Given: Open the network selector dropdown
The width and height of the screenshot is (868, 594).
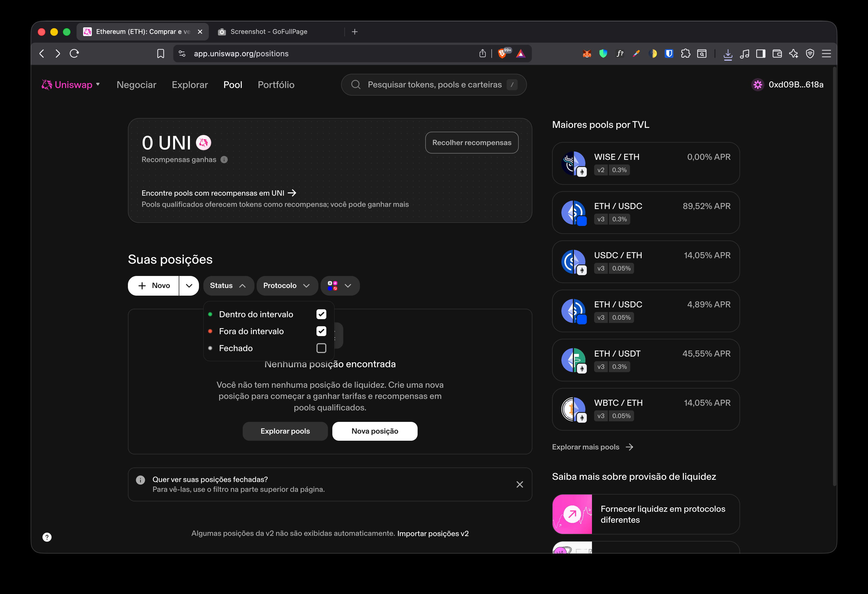Looking at the screenshot, I should [340, 286].
